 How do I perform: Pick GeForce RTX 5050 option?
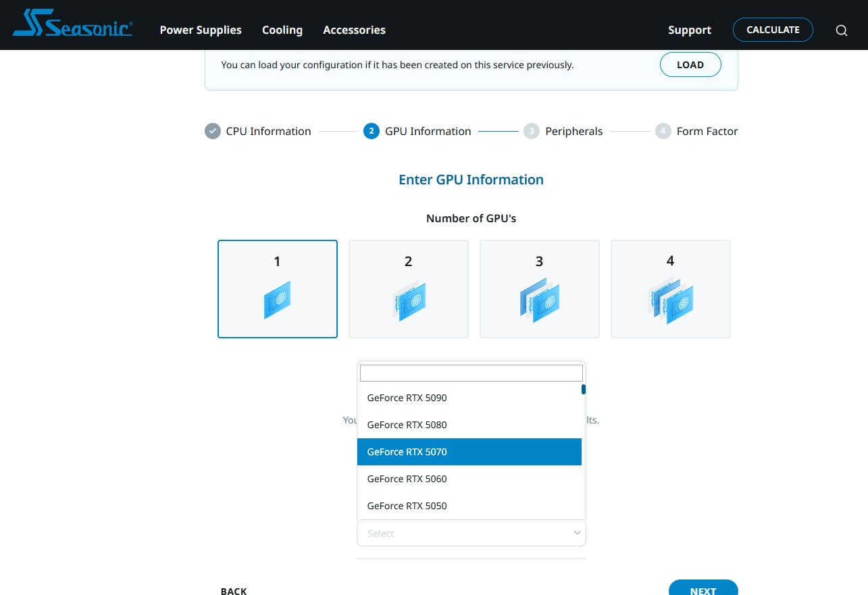[x=407, y=506]
